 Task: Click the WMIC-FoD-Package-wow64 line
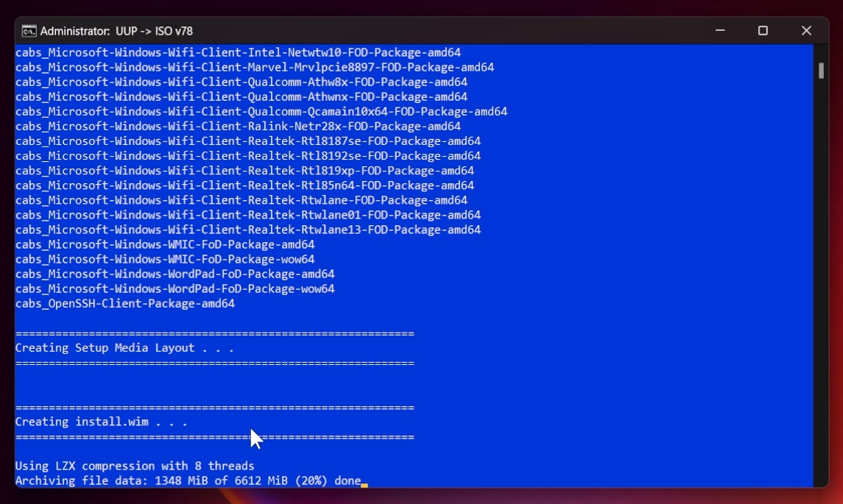click(x=166, y=259)
